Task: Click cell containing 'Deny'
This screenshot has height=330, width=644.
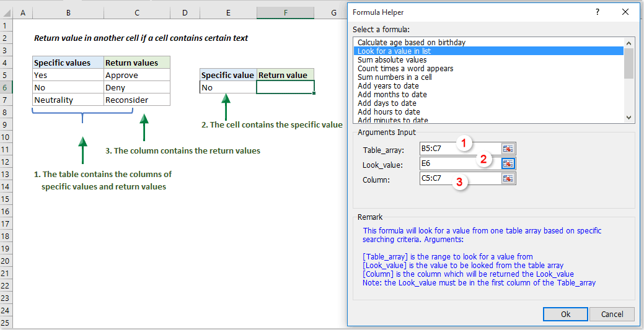Action: pyautogui.click(x=137, y=87)
